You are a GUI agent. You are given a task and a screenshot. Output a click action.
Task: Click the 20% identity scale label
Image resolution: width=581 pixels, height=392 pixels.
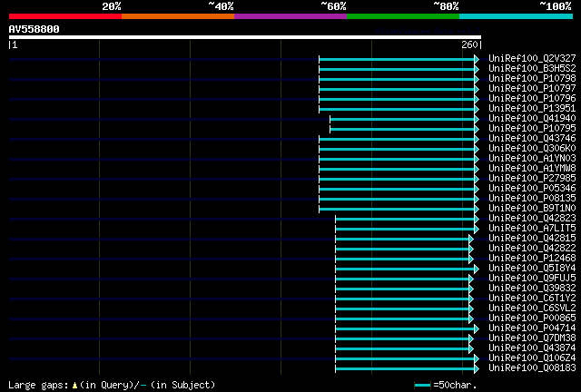112,6
